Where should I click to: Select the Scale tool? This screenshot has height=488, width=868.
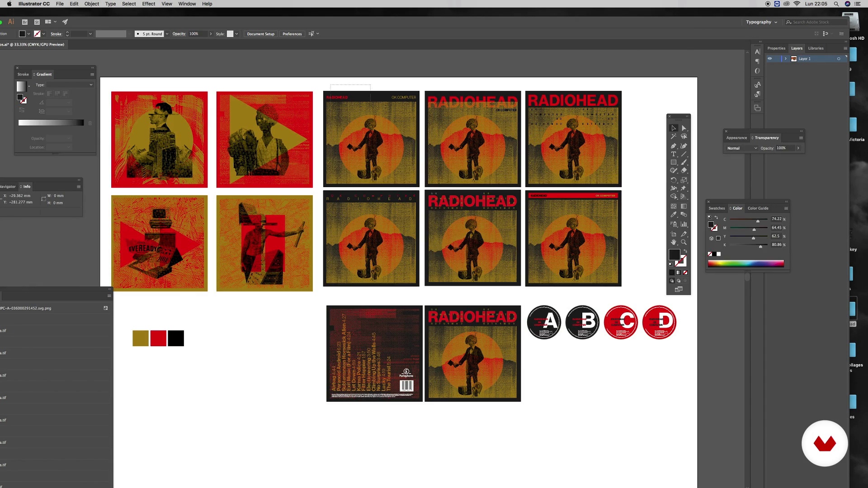pos(684,180)
